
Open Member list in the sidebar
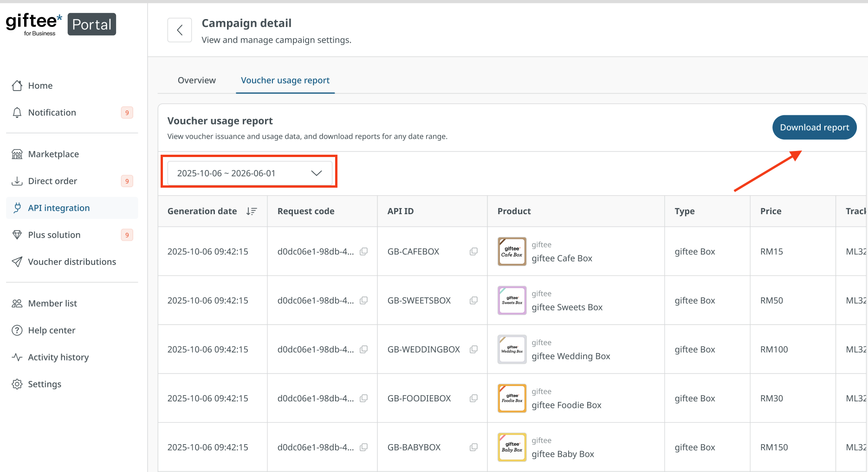pos(72,303)
